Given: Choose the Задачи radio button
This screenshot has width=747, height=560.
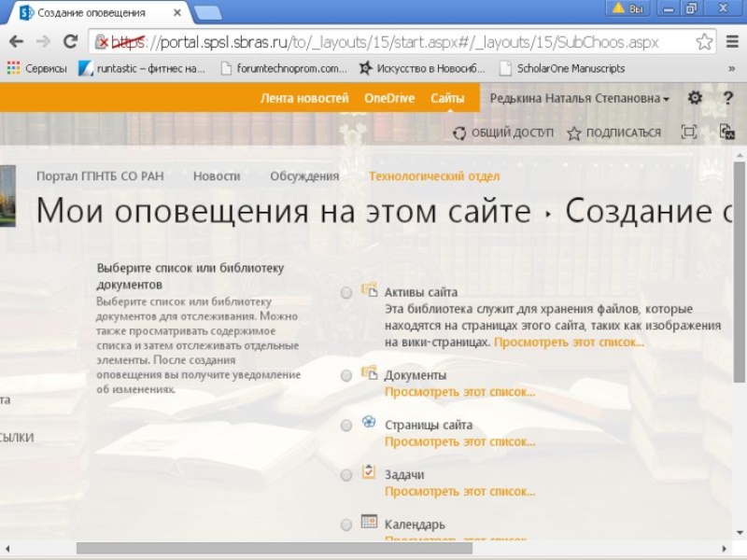Looking at the screenshot, I should click(x=346, y=474).
